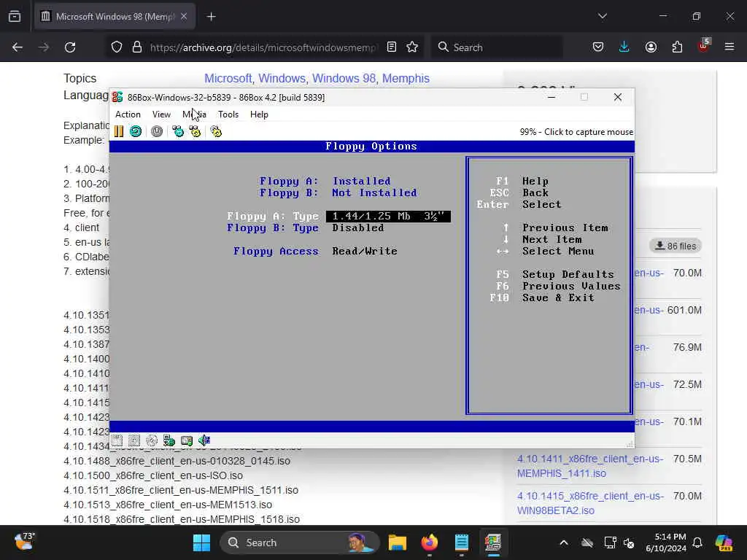Click '99% - Click to capture mouse' status
Image resolution: width=747 pixels, height=560 pixels.
(x=576, y=132)
